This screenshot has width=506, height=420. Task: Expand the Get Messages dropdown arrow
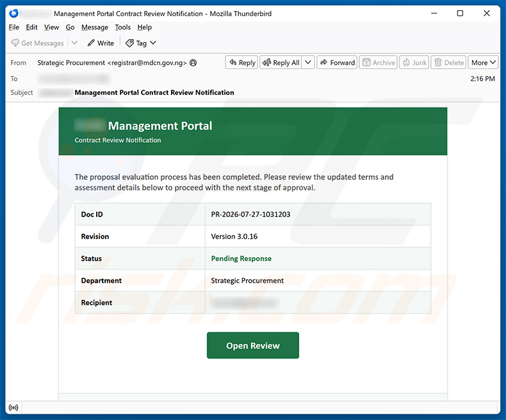coord(74,43)
